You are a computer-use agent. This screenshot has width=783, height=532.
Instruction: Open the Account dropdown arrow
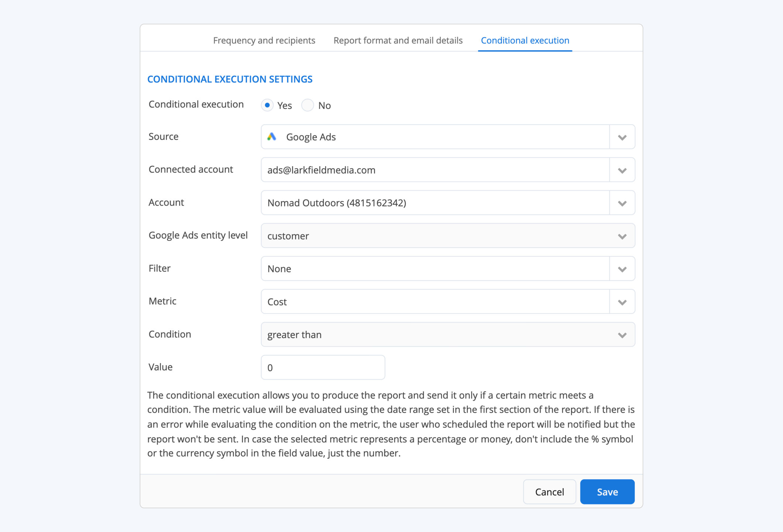pos(622,203)
